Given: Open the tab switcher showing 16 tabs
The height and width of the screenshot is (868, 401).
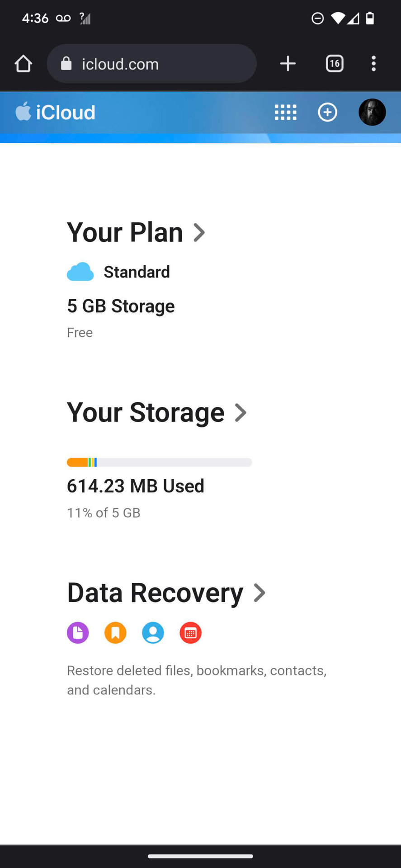Looking at the screenshot, I should [x=335, y=64].
